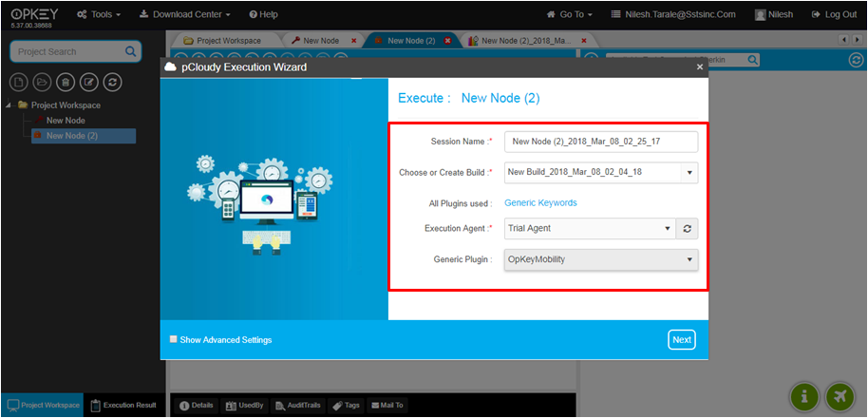Close the New Node tab
Screen dimensions: 868x418
tap(353, 41)
